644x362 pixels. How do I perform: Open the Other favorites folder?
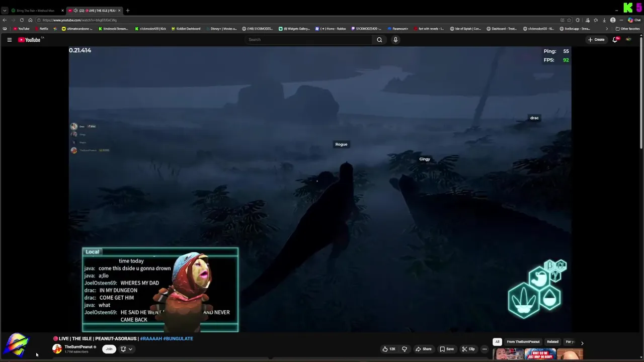[x=628, y=29]
